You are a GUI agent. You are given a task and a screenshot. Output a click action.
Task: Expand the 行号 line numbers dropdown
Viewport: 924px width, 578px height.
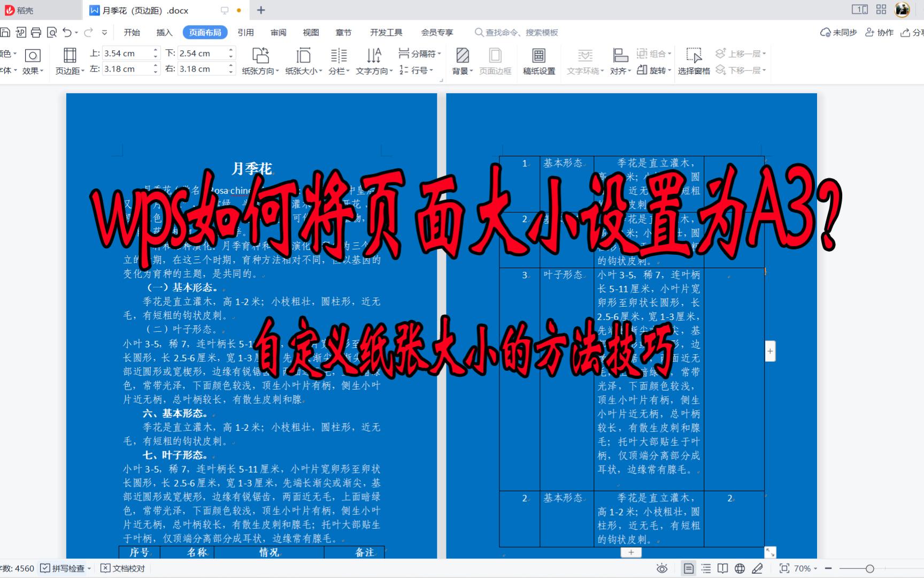coord(420,70)
